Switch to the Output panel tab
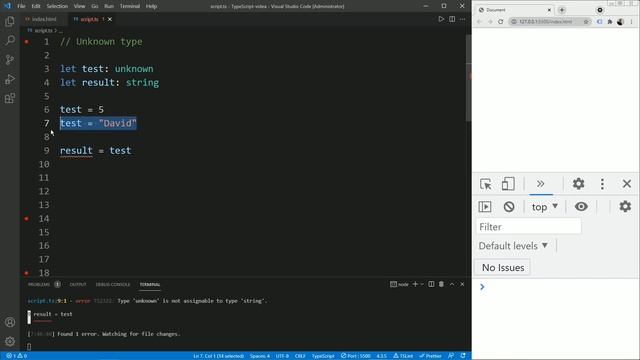The image size is (640, 360). pos(78,284)
